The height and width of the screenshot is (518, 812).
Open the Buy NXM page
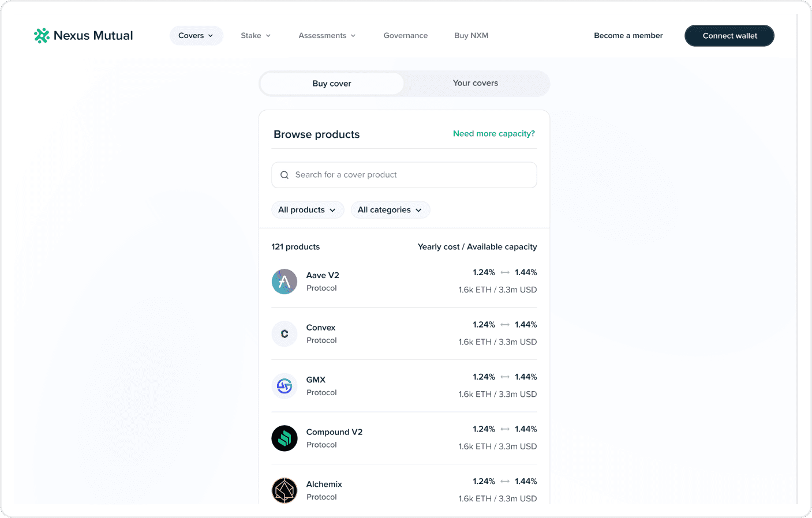point(472,36)
